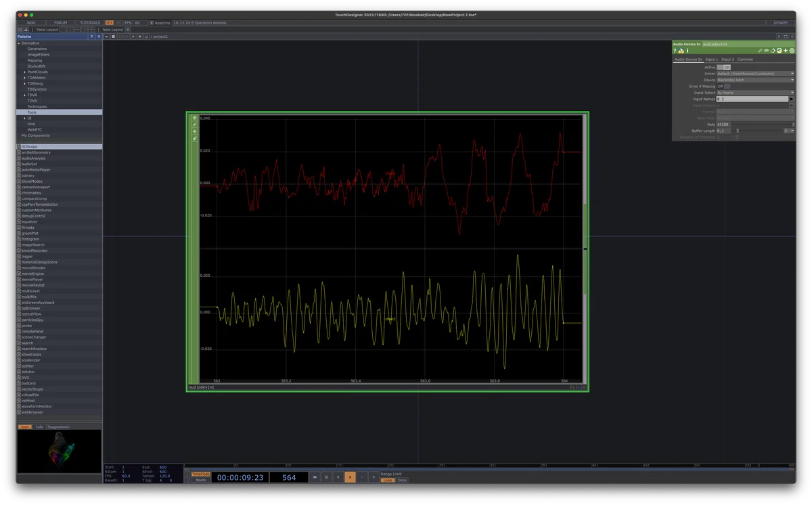Open Python help icon in parameter panel

point(681,51)
